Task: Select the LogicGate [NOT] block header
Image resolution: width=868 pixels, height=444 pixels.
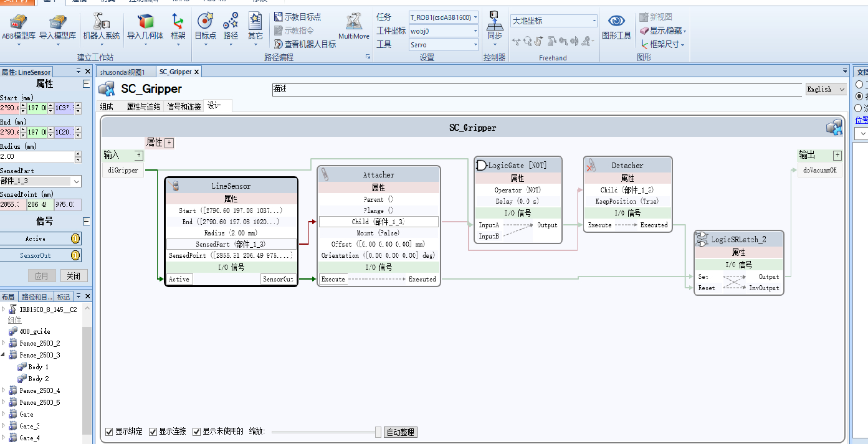Action: pos(518,165)
